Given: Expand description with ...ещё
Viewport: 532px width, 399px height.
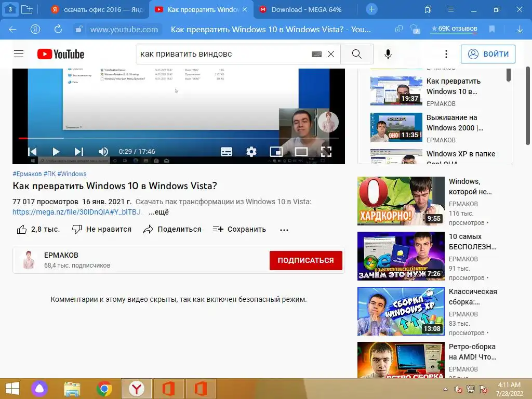Looking at the screenshot, I should tap(158, 212).
